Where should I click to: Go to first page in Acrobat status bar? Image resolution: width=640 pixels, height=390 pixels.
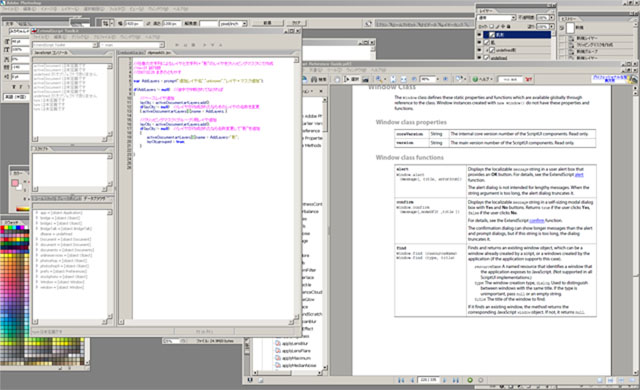401,380
